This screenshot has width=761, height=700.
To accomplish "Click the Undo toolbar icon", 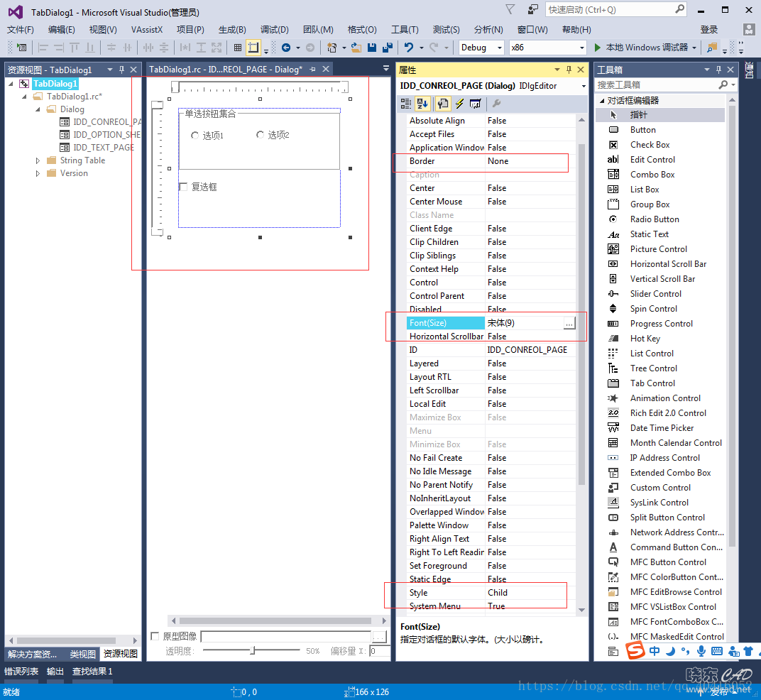I will tap(409, 48).
